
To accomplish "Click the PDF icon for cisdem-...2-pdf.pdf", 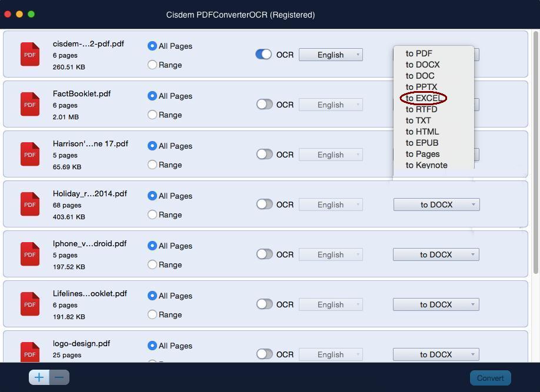I will pyautogui.click(x=29, y=54).
